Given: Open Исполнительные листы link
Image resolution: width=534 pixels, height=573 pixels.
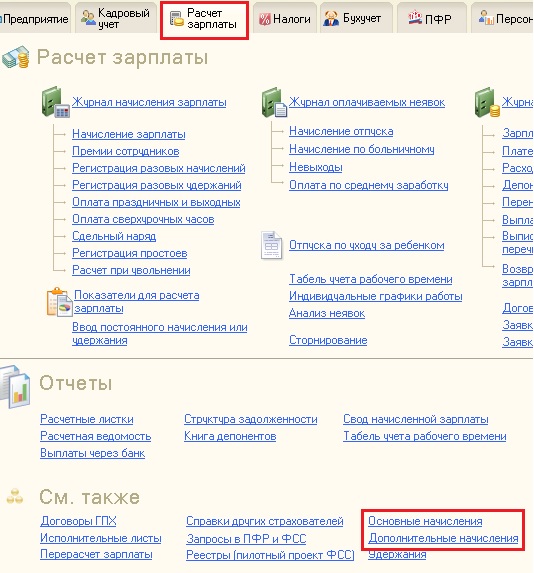Looking at the screenshot, I should 101,538.
